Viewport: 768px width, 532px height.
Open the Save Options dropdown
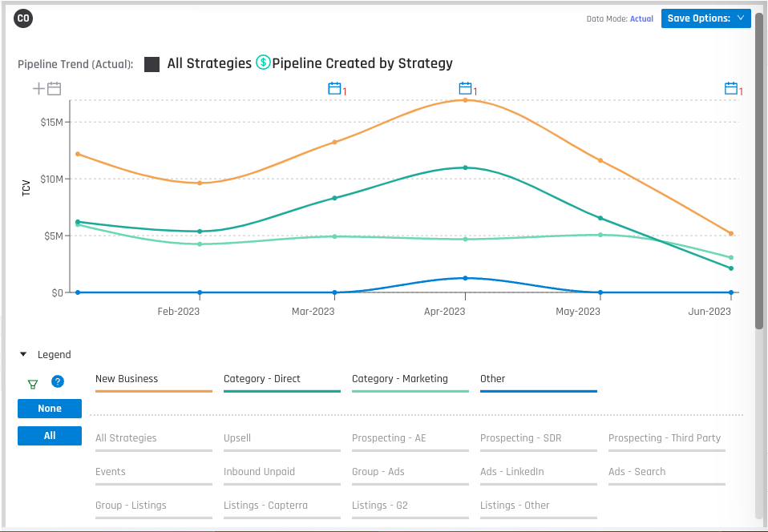[x=705, y=18]
